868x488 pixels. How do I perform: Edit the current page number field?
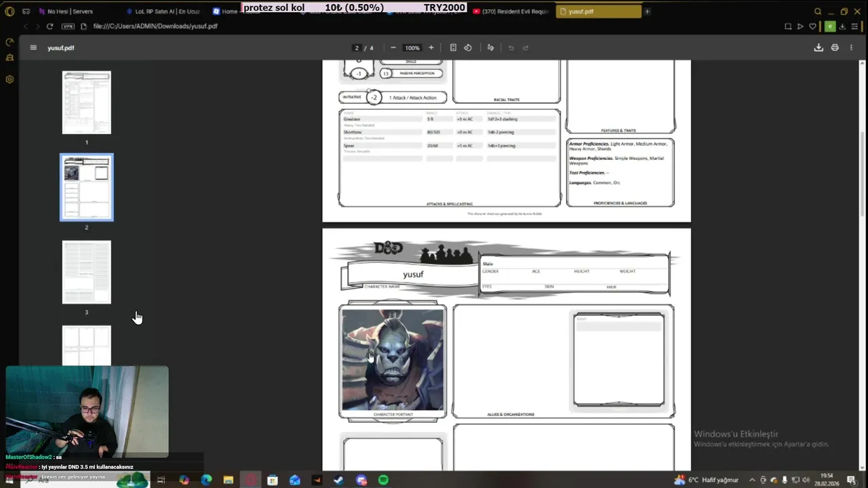[x=357, y=47]
